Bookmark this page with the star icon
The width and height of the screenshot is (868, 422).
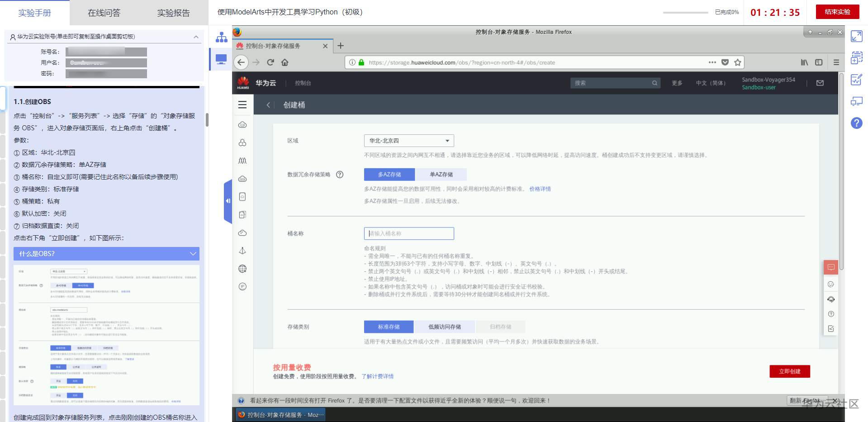(737, 62)
